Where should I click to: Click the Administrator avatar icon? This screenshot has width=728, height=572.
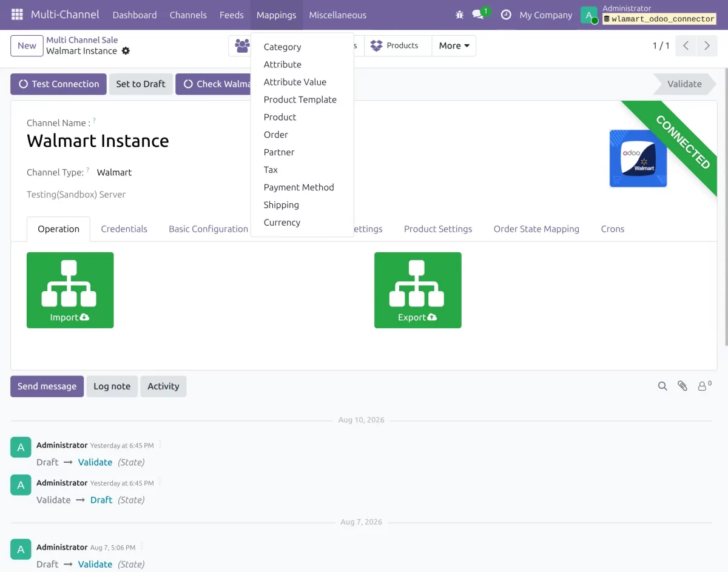click(x=589, y=15)
